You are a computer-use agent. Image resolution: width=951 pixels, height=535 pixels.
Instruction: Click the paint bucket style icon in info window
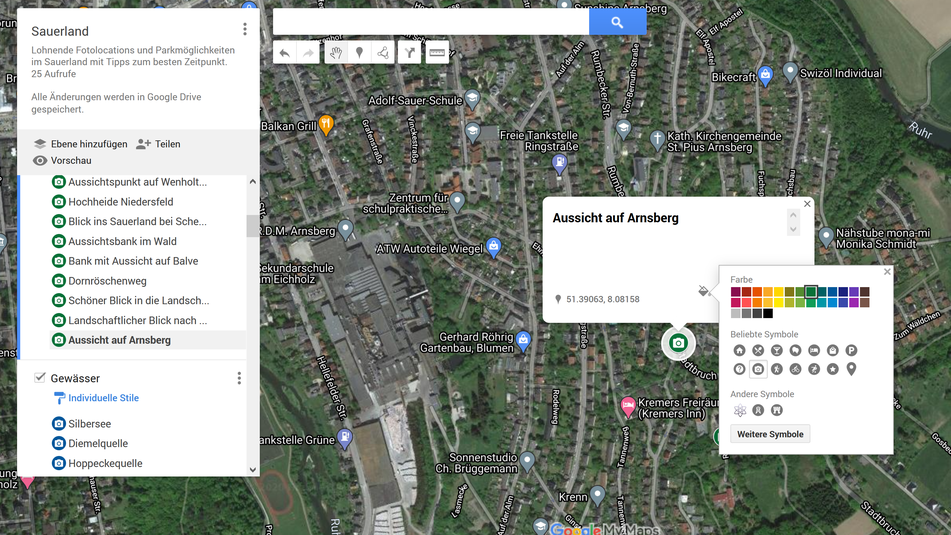click(704, 291)
